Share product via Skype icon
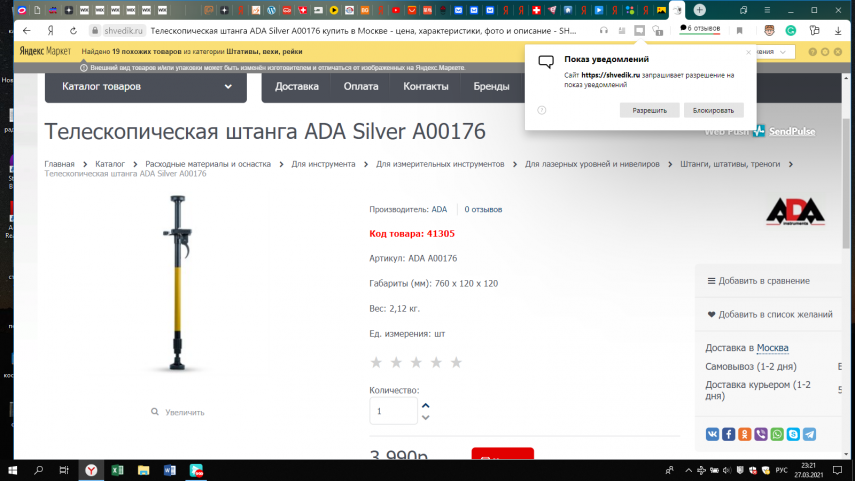 click(x=793, y=434)
